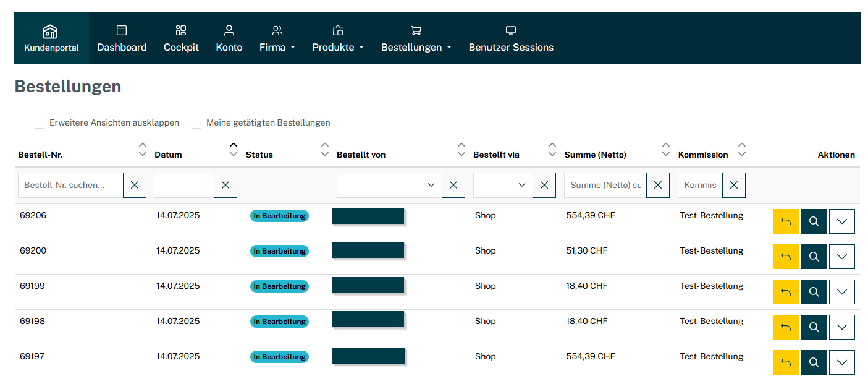Open the Bestellt von filter dropdown
This screenshot has width=868, height=381.
387,185
